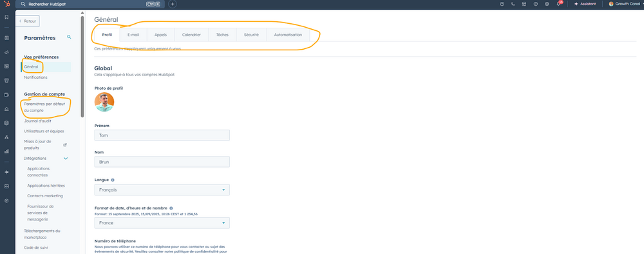The height and width of the screenshot is (254, 644).
Task: Collapse the left navigation rail arrow
Action: coord(6,172)
